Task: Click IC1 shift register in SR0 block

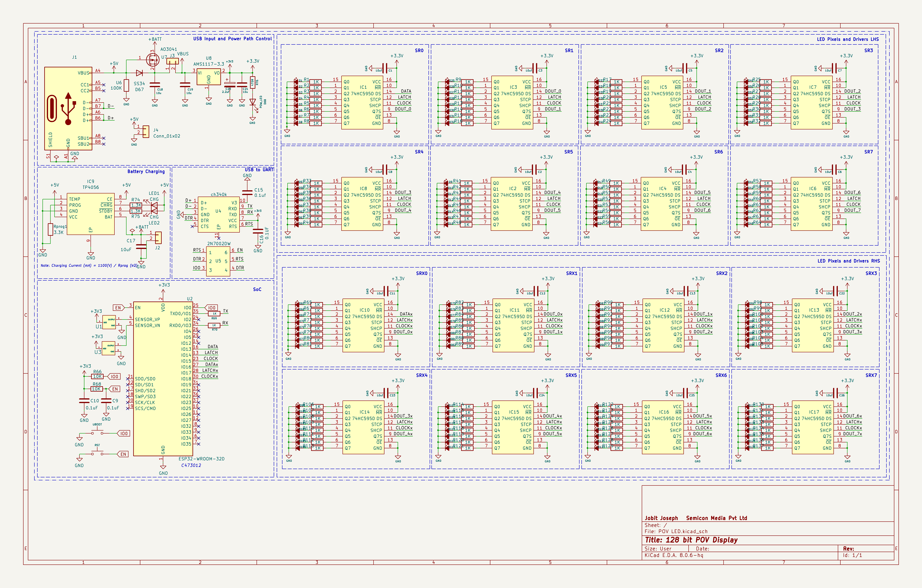Action: pos(362,102)
